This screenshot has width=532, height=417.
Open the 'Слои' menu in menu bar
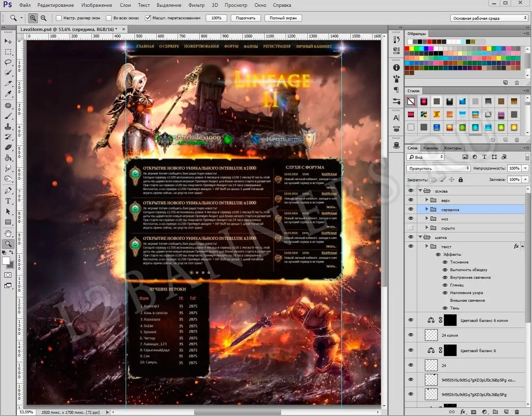[125, 5]
